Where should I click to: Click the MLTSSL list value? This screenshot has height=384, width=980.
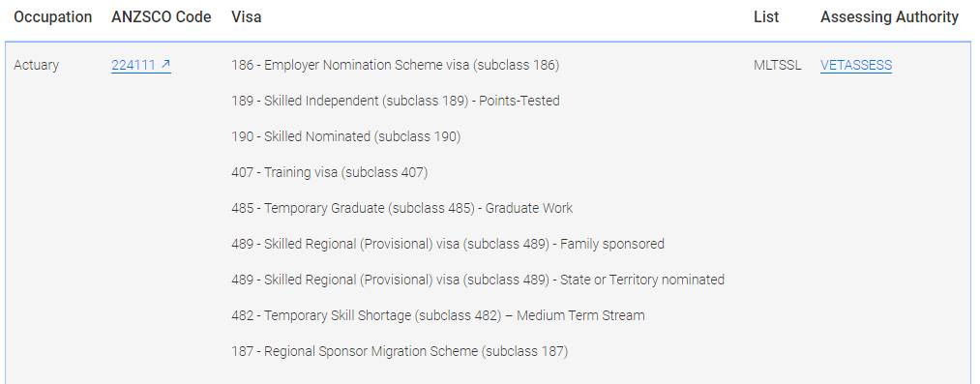click(x=777, y=65)
